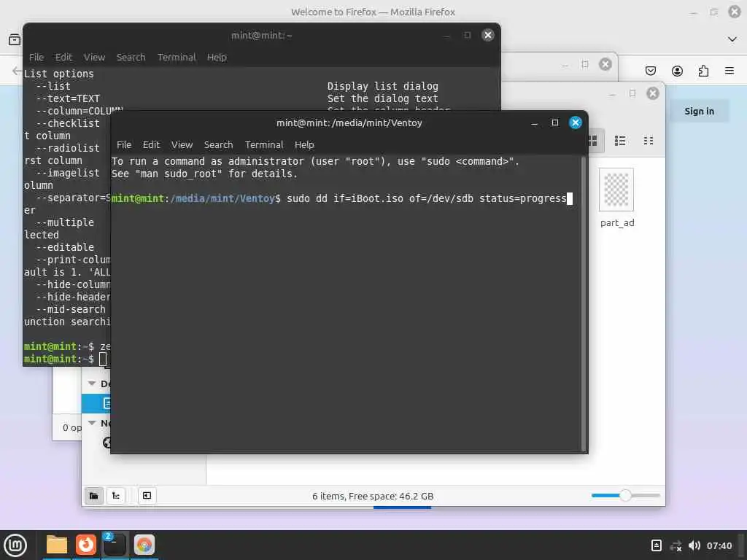Screen dimensions: 747x560
Task: Click the part_ad file name label
Action: [x=617, y=223]
